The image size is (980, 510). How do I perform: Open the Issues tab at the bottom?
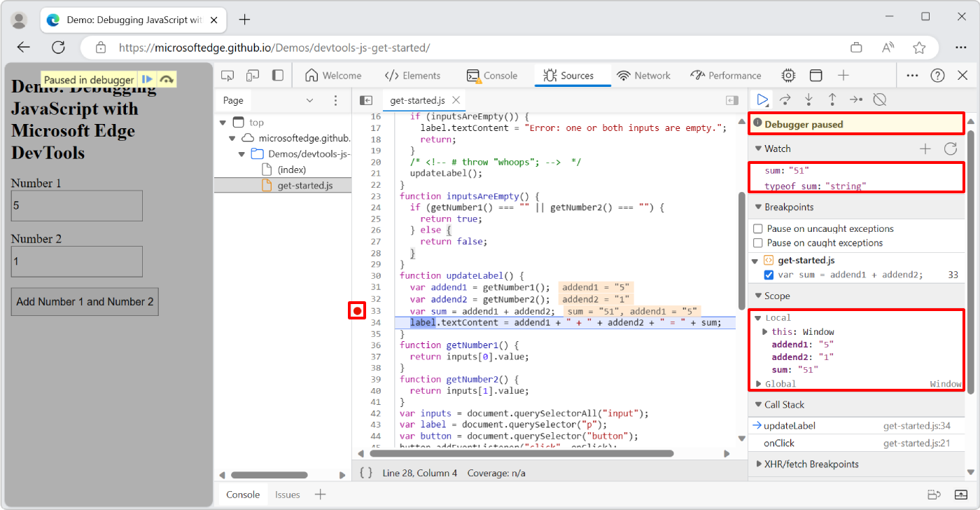[287, 494]
